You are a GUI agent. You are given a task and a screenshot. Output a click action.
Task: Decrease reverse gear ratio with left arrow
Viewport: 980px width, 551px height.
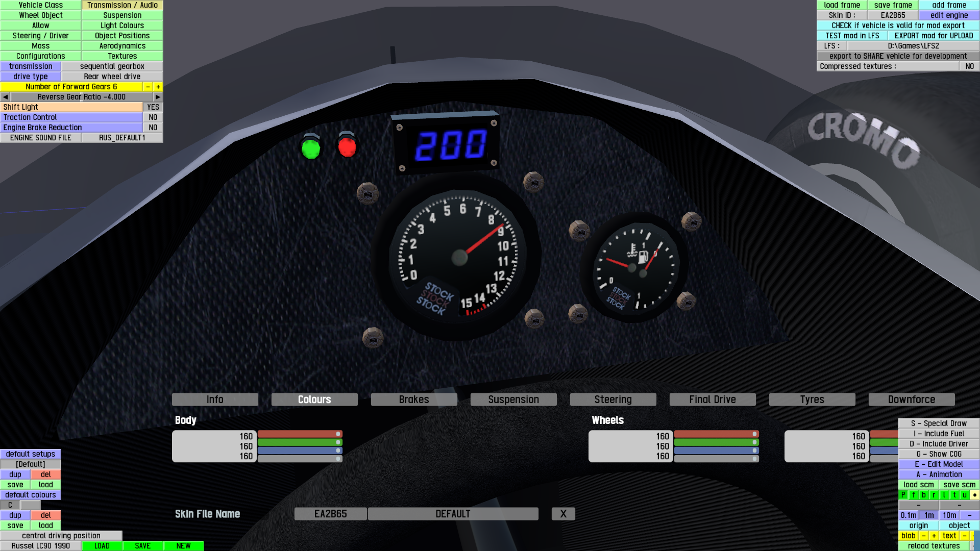tap(5, 97)
